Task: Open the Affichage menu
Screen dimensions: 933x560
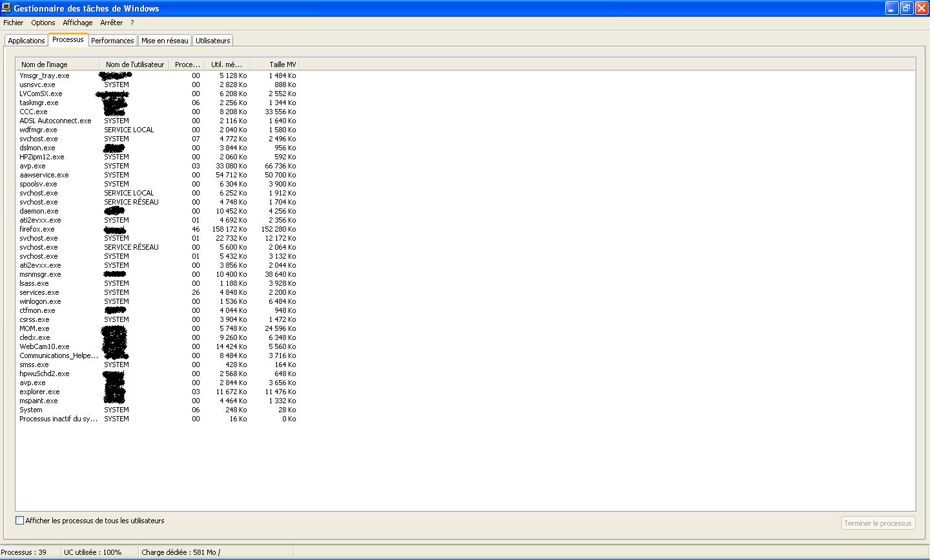Action: (77, 23)
